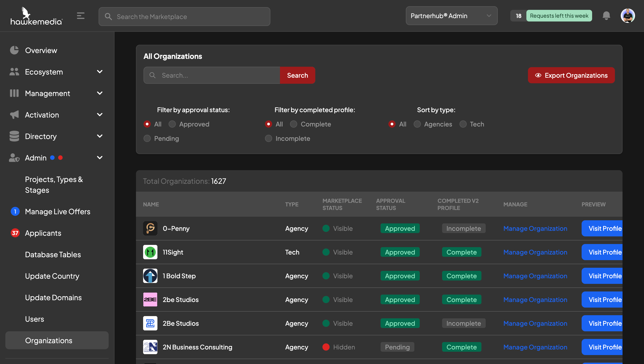Click the eye icon in Export Organizations
The width and height of the screenshot is (644, 364).
coord(538,75)
